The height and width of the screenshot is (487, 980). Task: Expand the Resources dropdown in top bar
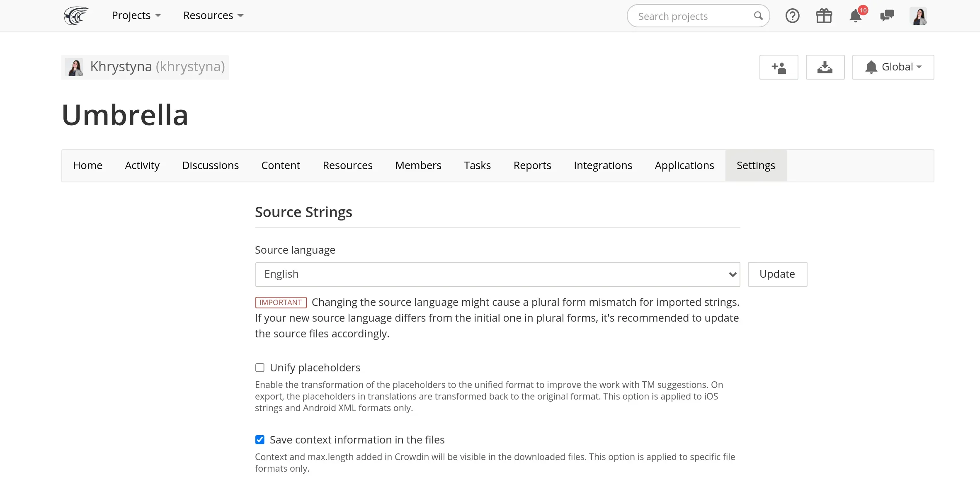pos(213,16)
